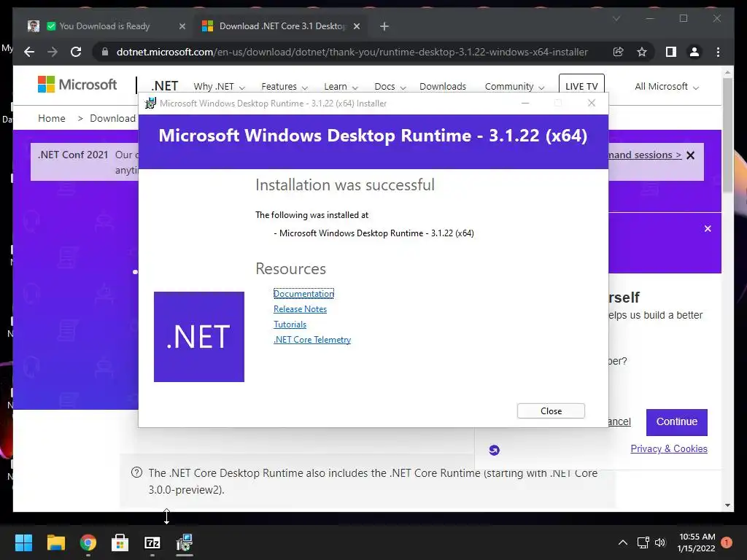Open the clock showing 10:55 AM
The width and height of the screenshot is (747, 560).
tap(697, 542)
